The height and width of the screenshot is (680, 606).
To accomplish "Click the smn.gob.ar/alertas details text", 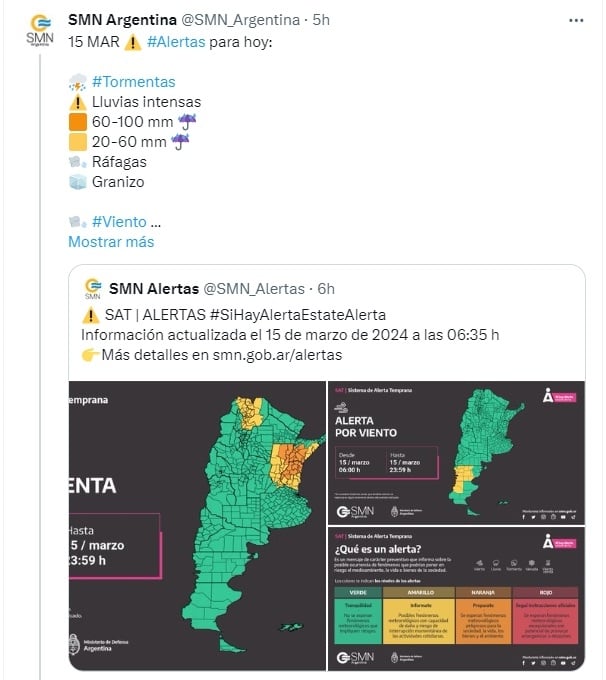I will point(277,355).
